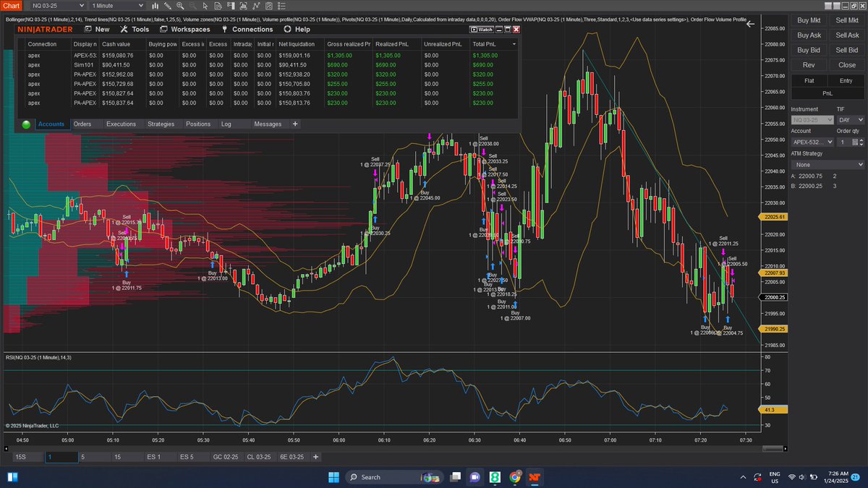868x488 pixels.
Task: Open the bar type icon in chart toolbar
Action: pos(156,6)
